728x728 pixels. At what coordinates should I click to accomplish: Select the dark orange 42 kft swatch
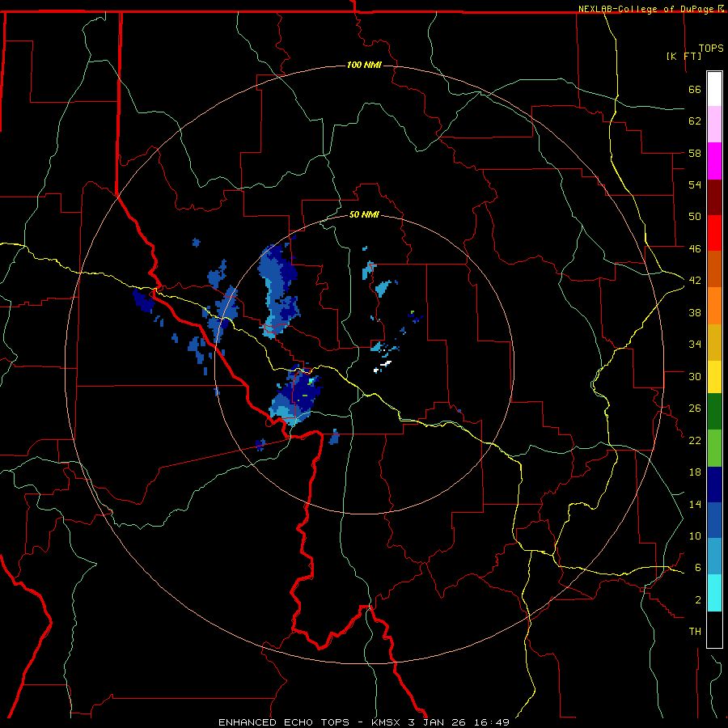coord(714,269)
